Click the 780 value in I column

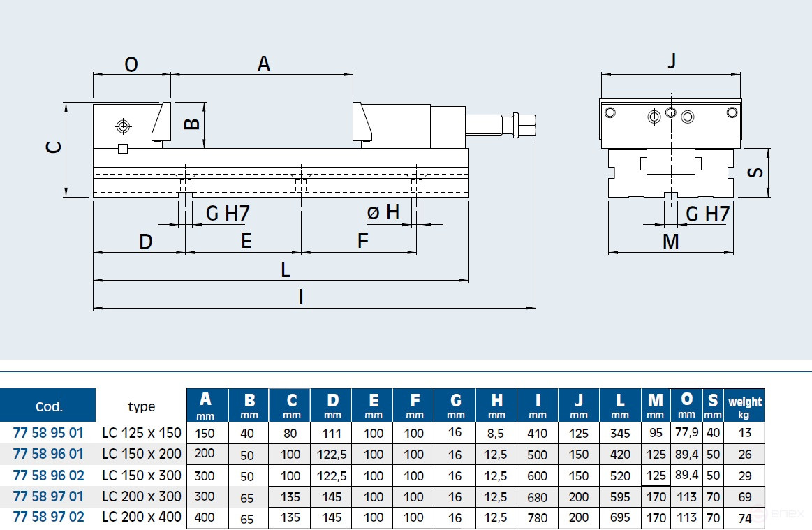(537, 518)
